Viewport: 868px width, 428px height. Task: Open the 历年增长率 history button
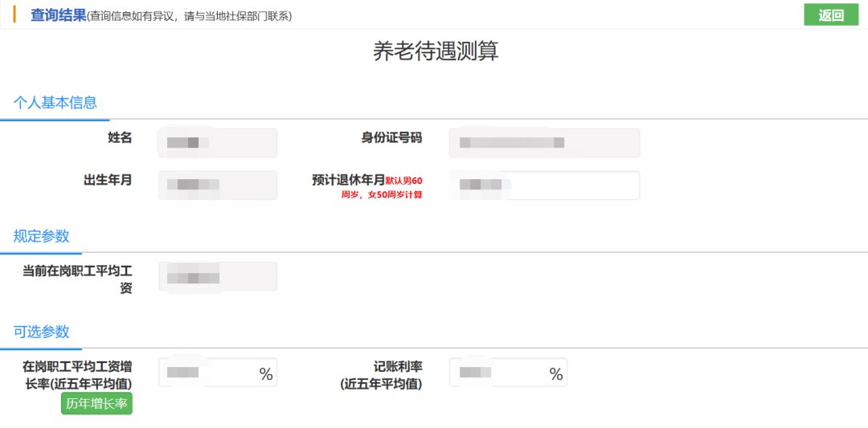pos(96,404)
